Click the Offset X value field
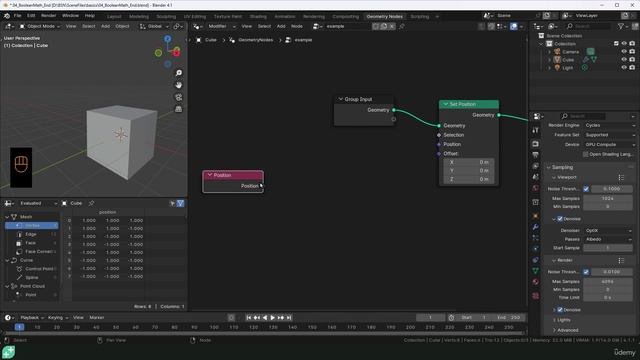 pos(469,162)
